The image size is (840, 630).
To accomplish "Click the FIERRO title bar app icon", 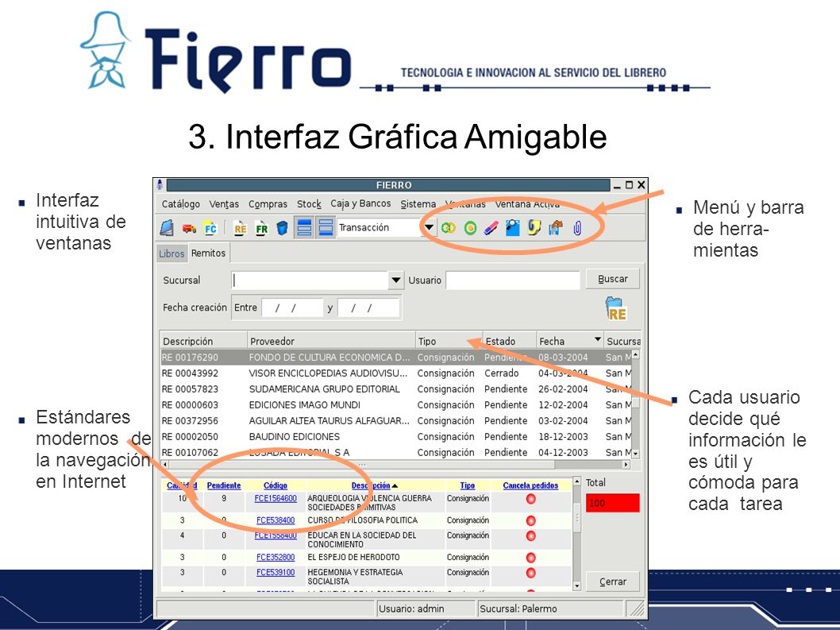I will tap(160, 185).
